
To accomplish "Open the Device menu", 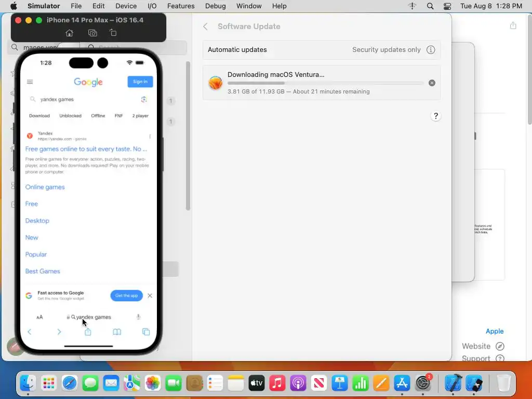I will [x=126, y=6].
